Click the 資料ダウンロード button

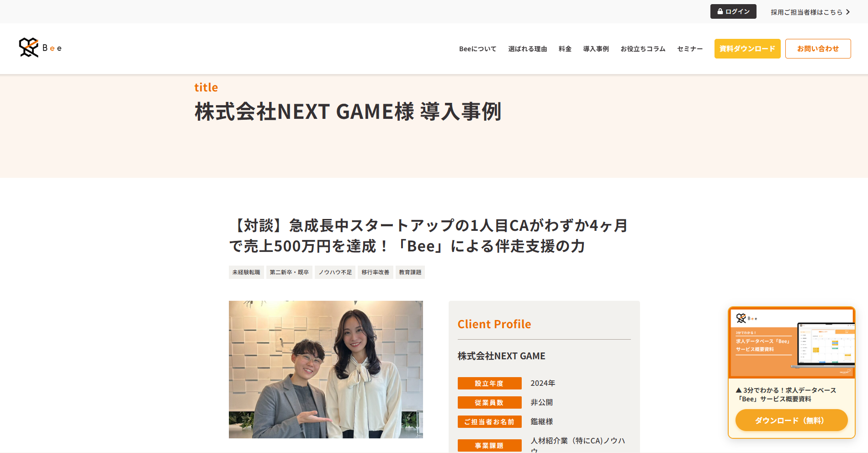(747, 48)
